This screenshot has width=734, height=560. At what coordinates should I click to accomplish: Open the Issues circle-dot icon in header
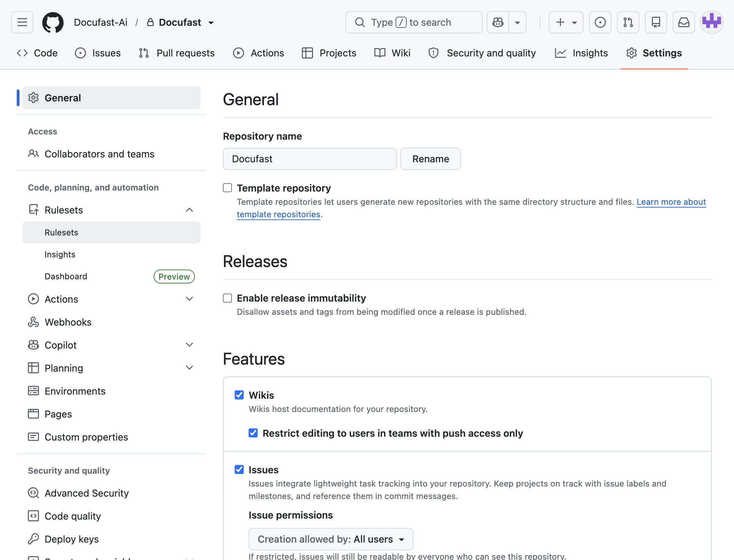point(600,22)
